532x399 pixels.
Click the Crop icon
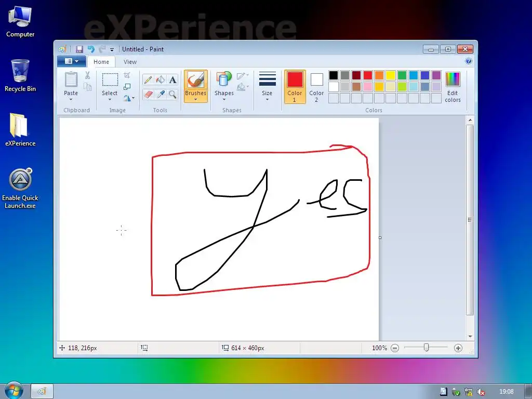[x=127, y=75]
